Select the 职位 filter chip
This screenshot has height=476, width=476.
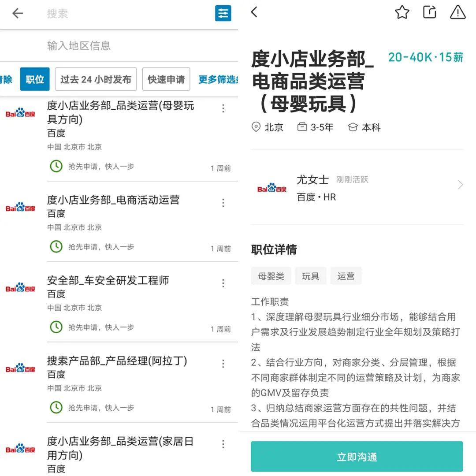point(35,79)
